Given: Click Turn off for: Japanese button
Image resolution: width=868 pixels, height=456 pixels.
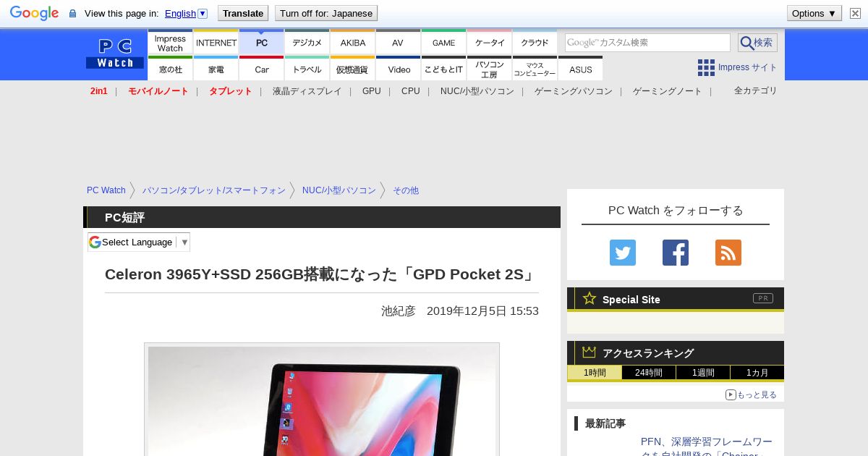Looking at the screenshot, I should (x=326, y=13).
